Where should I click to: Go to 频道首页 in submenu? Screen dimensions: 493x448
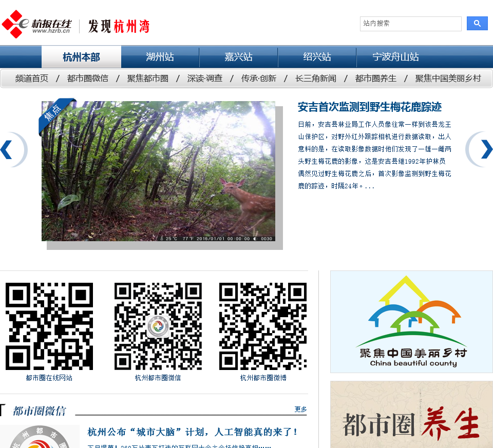click(32, 78)
